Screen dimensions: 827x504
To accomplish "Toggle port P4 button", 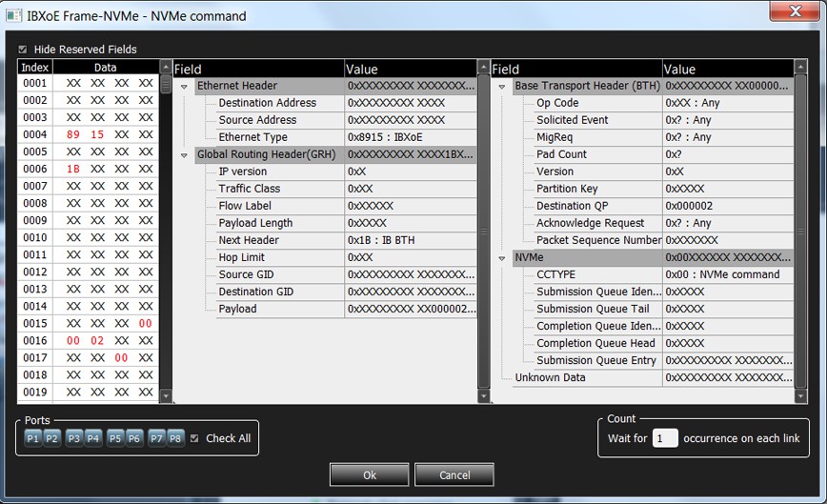I will tap(93, 438).
